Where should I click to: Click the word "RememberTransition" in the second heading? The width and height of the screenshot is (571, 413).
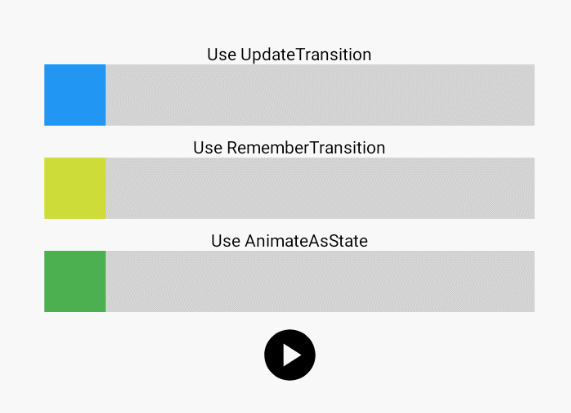click(x=306, y=148)
